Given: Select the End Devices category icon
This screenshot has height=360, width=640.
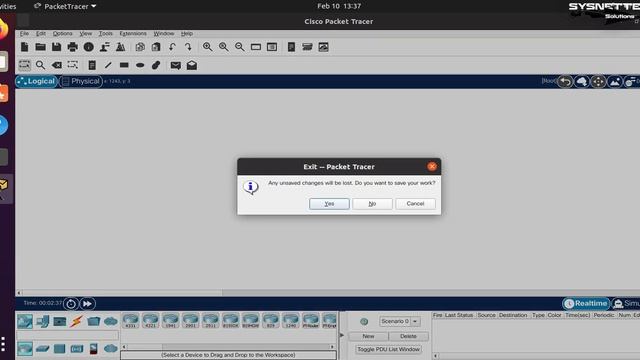Looking at the screenshot, I should (x=42, y=322).
